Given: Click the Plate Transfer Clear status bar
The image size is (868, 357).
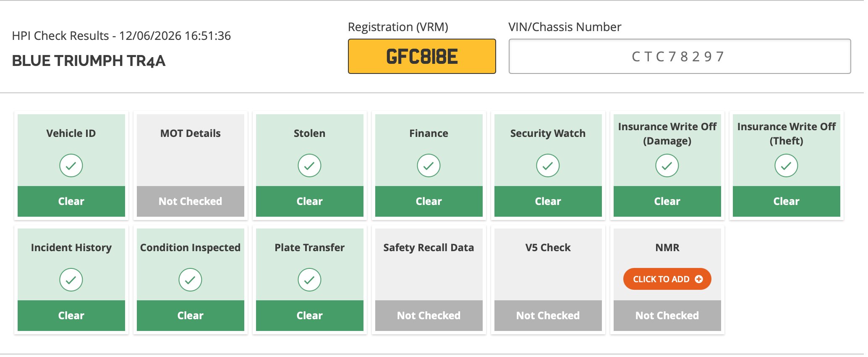Looking at the screenshot, I should [310, 315].
